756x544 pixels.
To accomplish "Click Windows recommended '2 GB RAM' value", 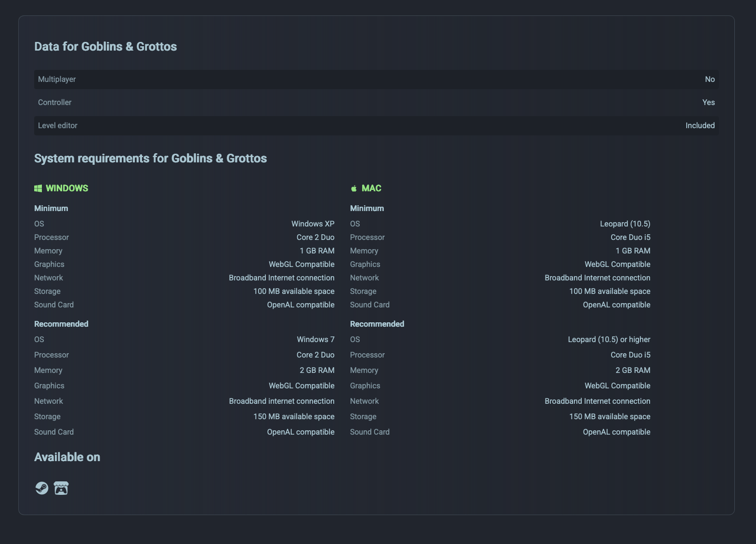I will (x=317, y=370).
